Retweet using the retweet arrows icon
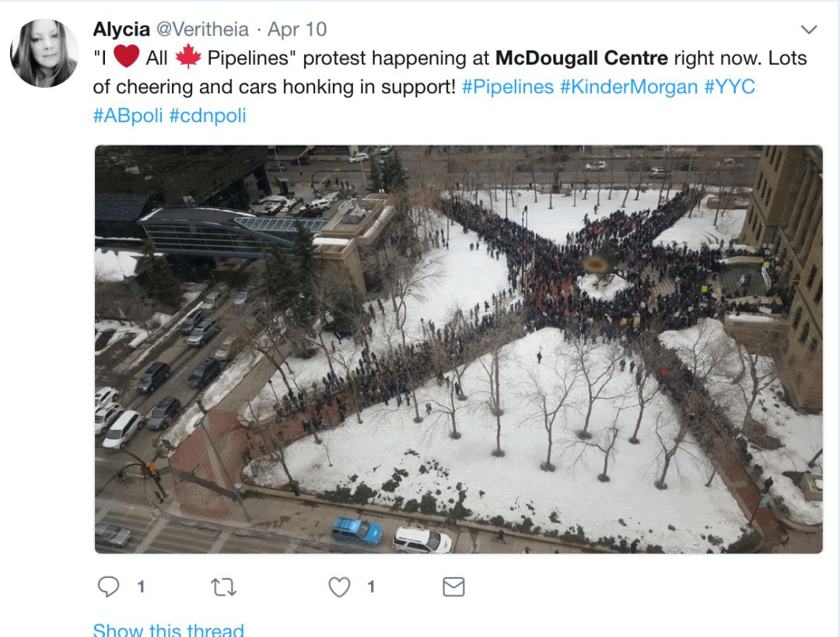This screenshot has width=840, height=637. [223, 587]
